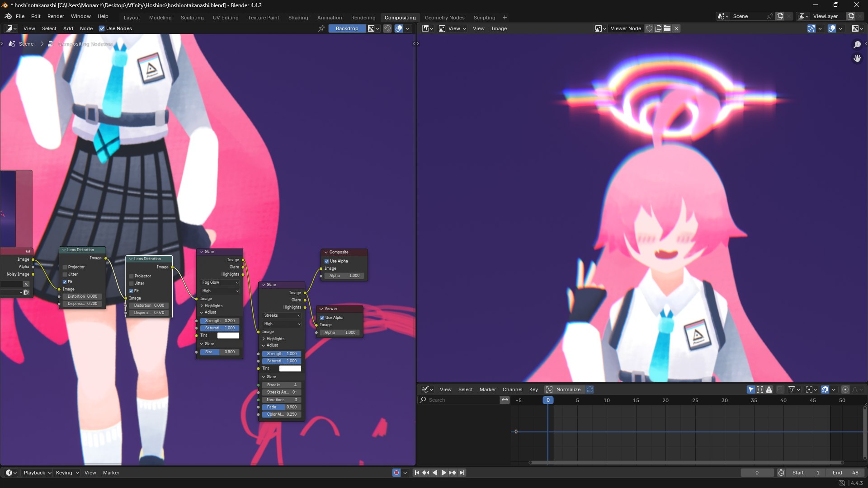This screenshot has height=488, width=868.
Task: Click the graph editor filter funnel icon
Action: pyautogui.click(x=792, y=389)
